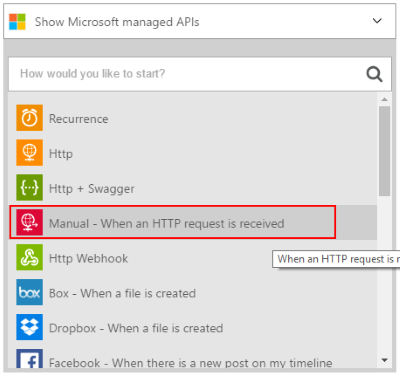Click the orange Http globe icon
400x377 pixels.
tap(29, 153)
